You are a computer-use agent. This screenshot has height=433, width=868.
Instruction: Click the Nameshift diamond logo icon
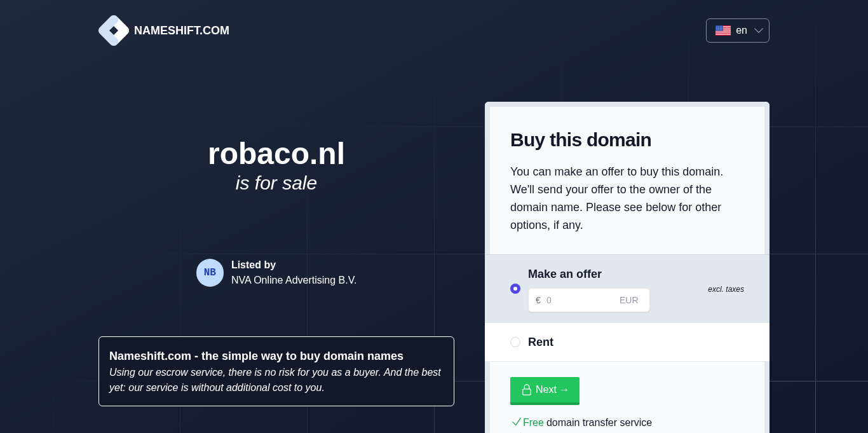[114, 31]
